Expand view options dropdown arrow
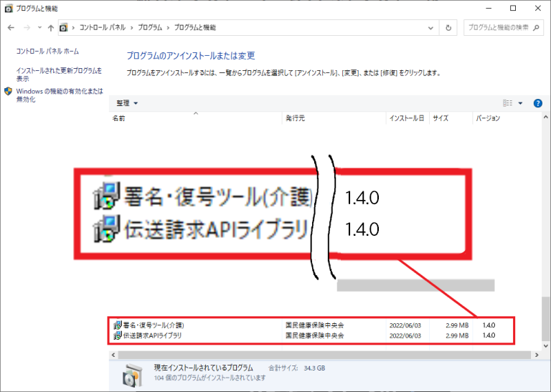551x392 pixels. (x=520, y=103)
